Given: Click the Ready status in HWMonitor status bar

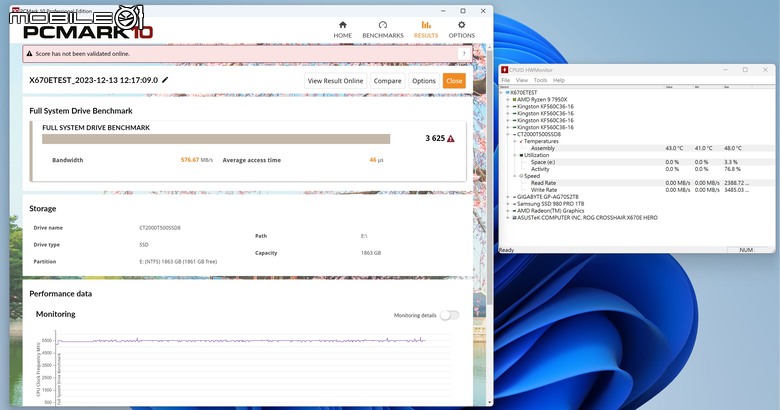Looking at the screenshot, I should coord(506,250).
